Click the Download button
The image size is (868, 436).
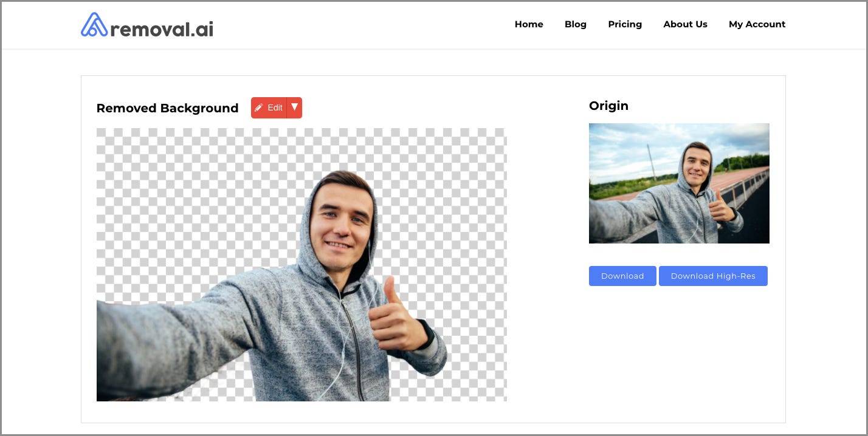(622, 276)
